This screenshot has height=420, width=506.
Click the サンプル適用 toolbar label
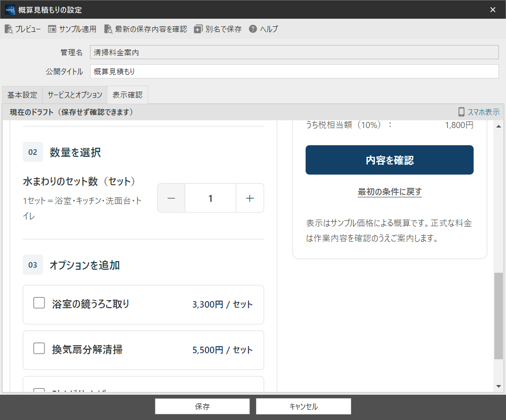tap(78, 29)
